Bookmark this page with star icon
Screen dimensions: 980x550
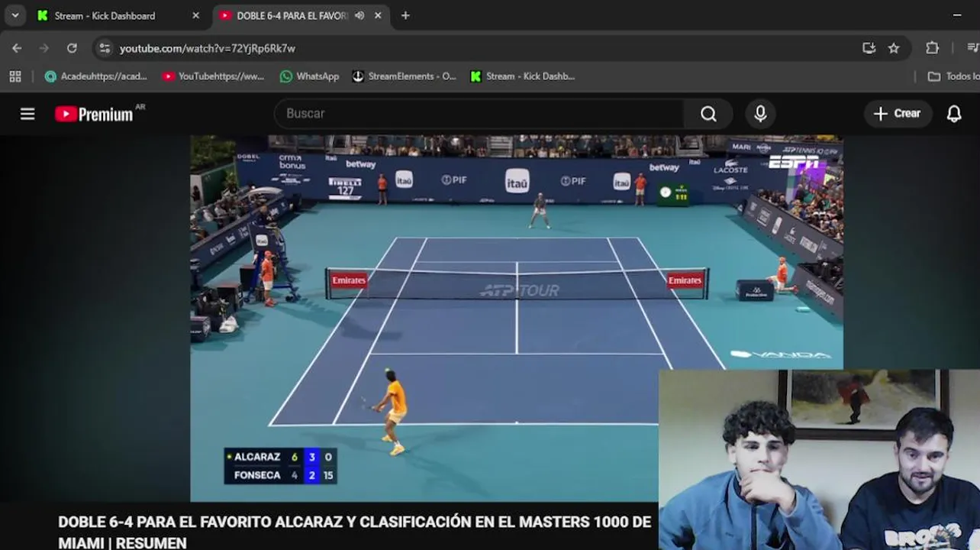click(894, 48)
